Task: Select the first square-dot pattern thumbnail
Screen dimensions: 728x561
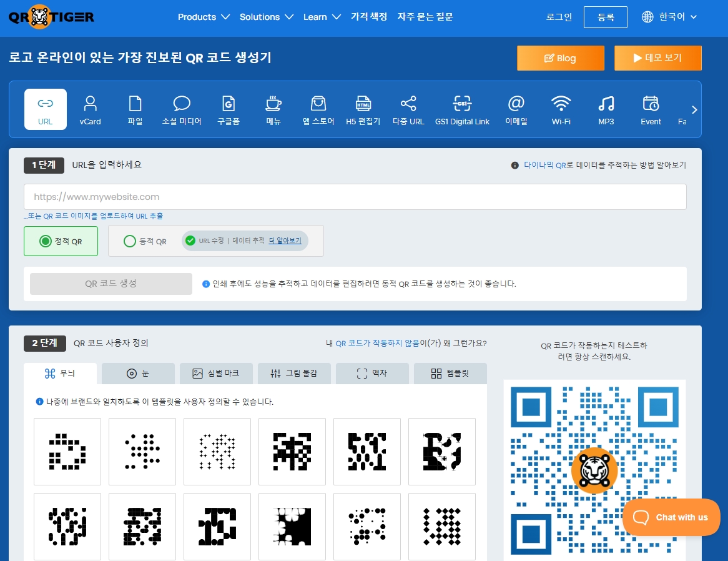Action: click(67, 452)
